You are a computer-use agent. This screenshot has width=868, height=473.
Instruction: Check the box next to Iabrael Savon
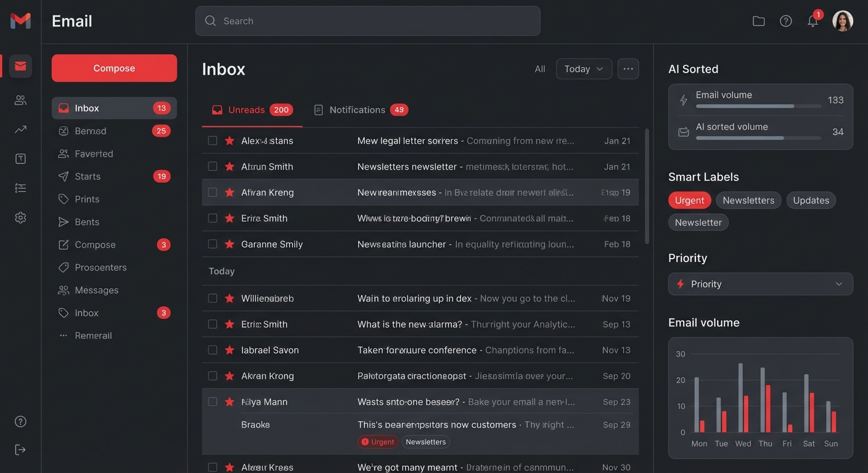[213, 350]
